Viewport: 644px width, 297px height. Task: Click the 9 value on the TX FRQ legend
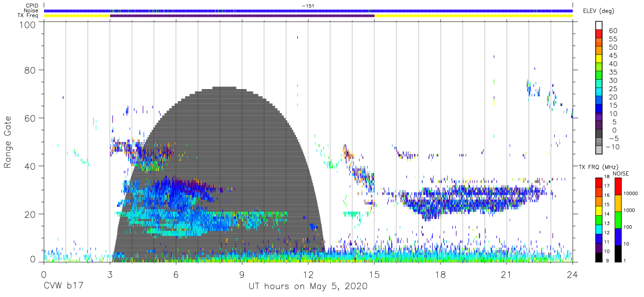coord(606,261)
